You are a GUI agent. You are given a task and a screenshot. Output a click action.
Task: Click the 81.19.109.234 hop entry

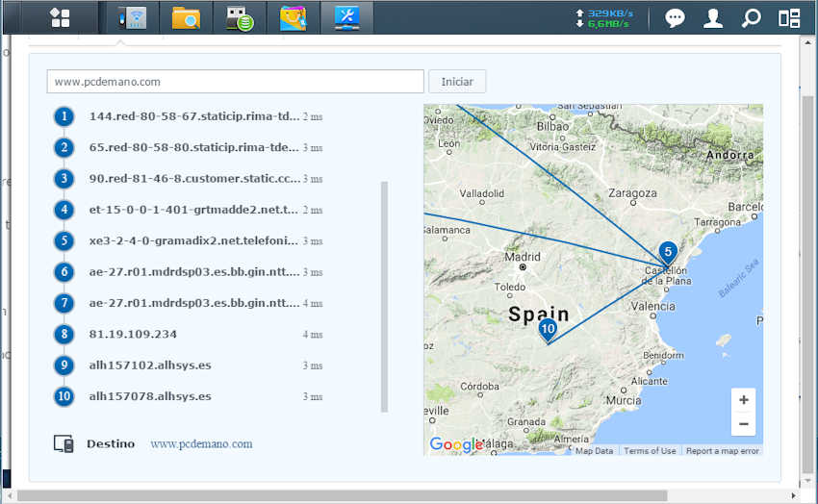[133, 334]
